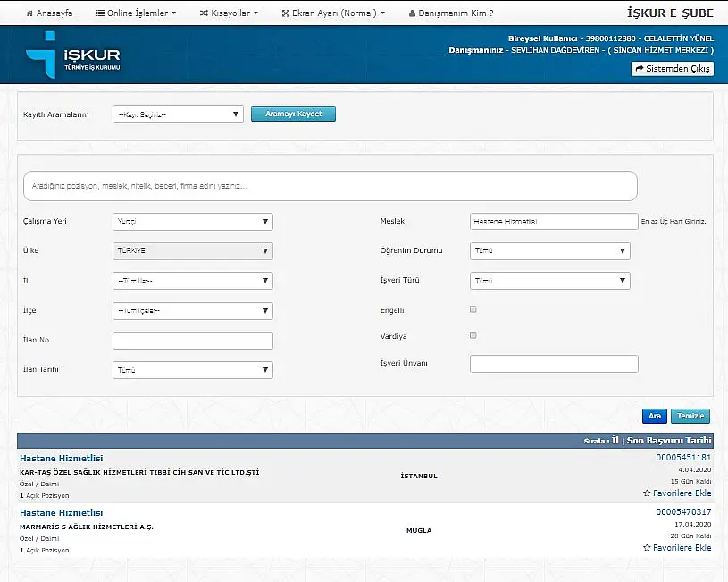Click the 15 Gün Kaldı text
The height and width of the screenshot is (582, 728).
[690, 481]
